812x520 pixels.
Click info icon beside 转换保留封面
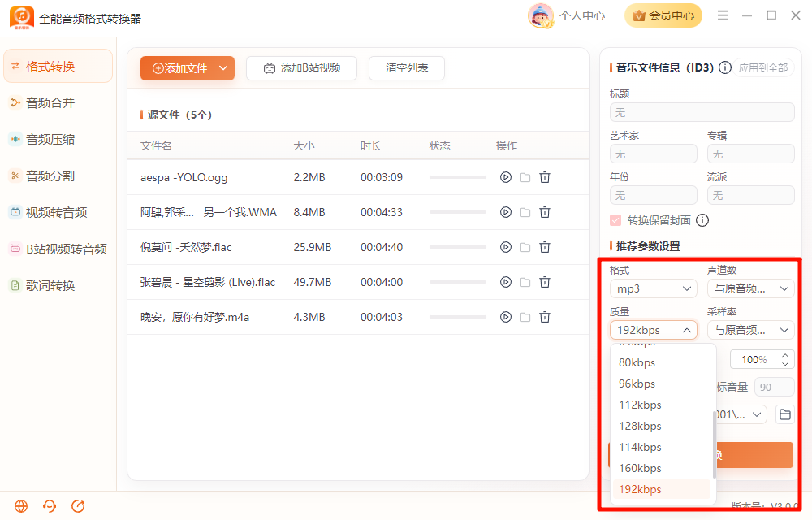tap(702, 220)
